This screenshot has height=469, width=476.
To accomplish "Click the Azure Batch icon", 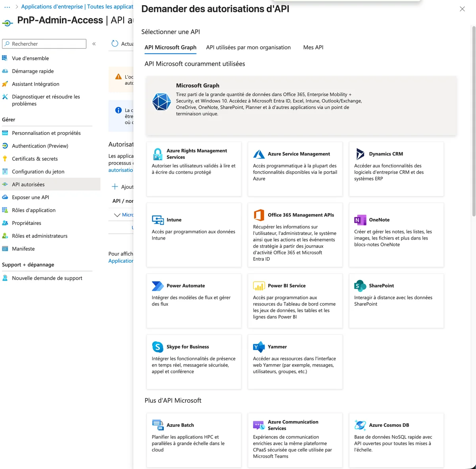I will pos(158,425).
